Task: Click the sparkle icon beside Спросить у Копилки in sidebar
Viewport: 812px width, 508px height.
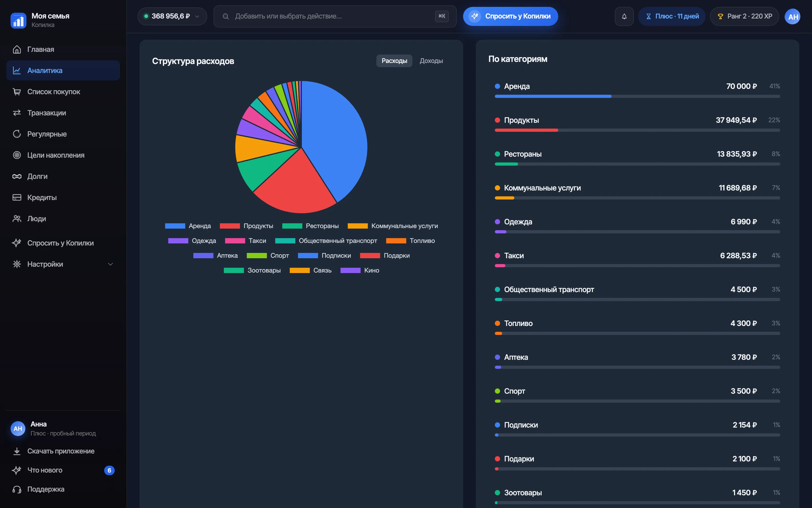Action: point(17,243)
